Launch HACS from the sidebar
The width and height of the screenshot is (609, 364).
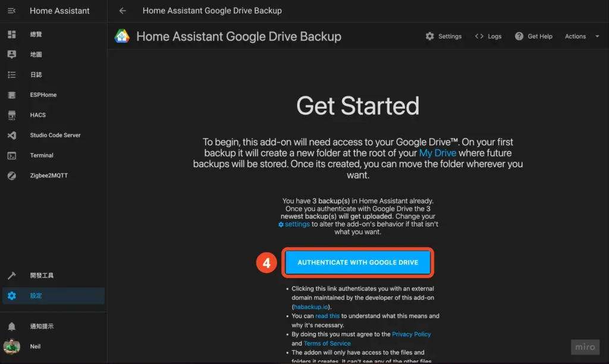click(37, 115)
